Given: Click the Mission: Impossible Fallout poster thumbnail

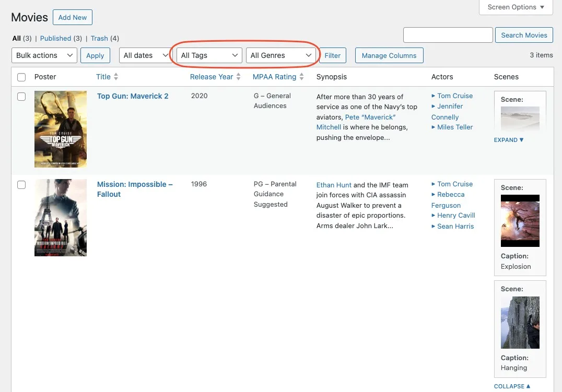Looking at the screenshot, I should pyautogui.click(x=61, y=218).
